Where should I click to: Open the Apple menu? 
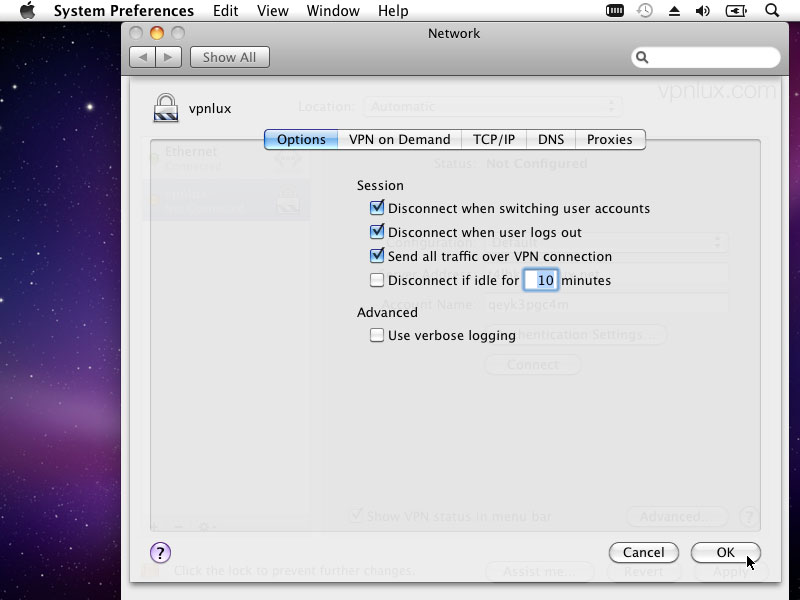(28, 11)
